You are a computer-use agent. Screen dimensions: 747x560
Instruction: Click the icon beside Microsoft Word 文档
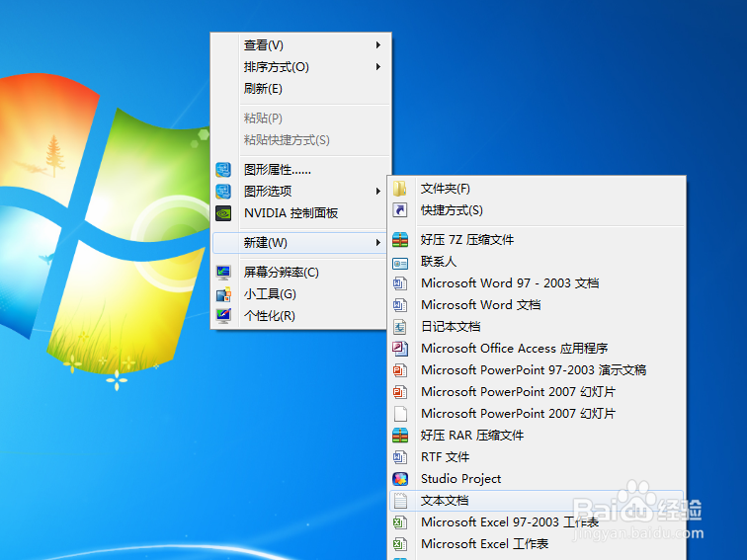point(400,305)
